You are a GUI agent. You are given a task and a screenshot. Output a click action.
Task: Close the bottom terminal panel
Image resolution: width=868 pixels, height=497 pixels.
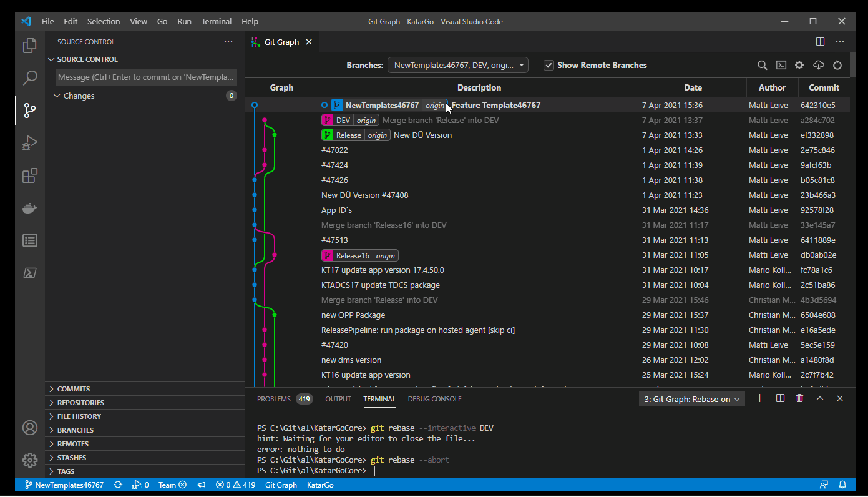(840, 398)
